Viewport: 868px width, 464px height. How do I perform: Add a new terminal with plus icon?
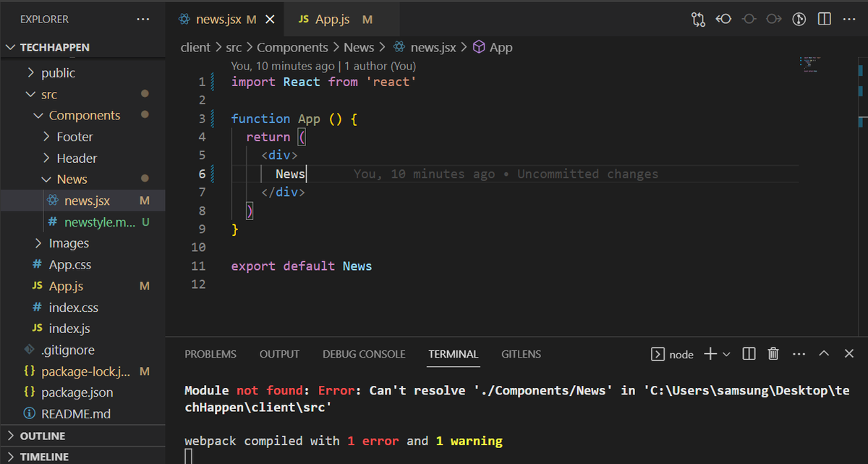click(710, 354)
